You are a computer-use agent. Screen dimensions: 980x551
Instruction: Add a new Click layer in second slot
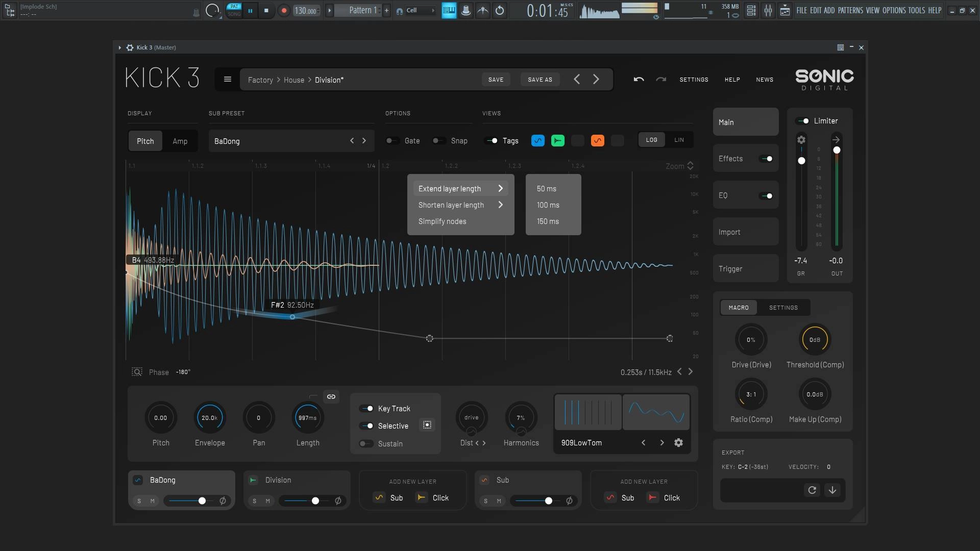point(664,497)
